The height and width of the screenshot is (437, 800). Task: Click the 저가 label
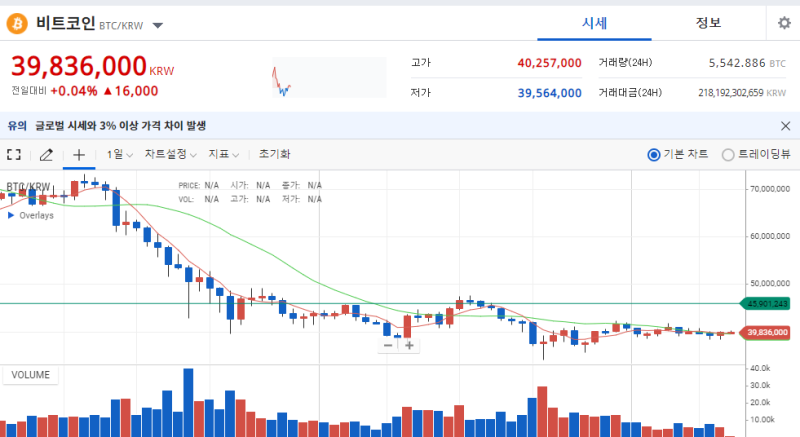pos(421,93)
